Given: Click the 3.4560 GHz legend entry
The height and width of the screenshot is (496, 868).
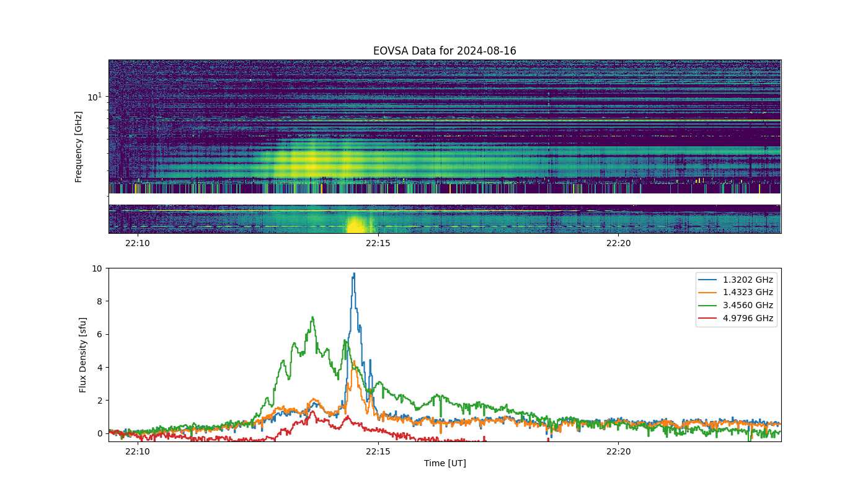Looking at the screenshot, I should tap(748, 305).
